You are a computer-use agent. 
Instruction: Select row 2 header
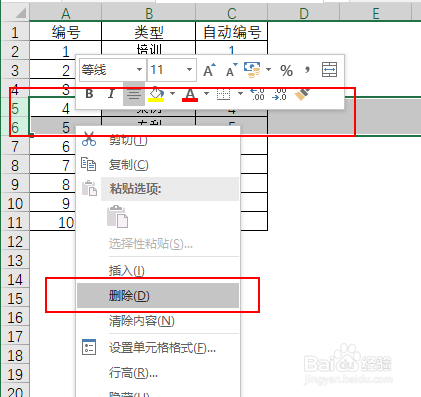click(x=15, y=51)
